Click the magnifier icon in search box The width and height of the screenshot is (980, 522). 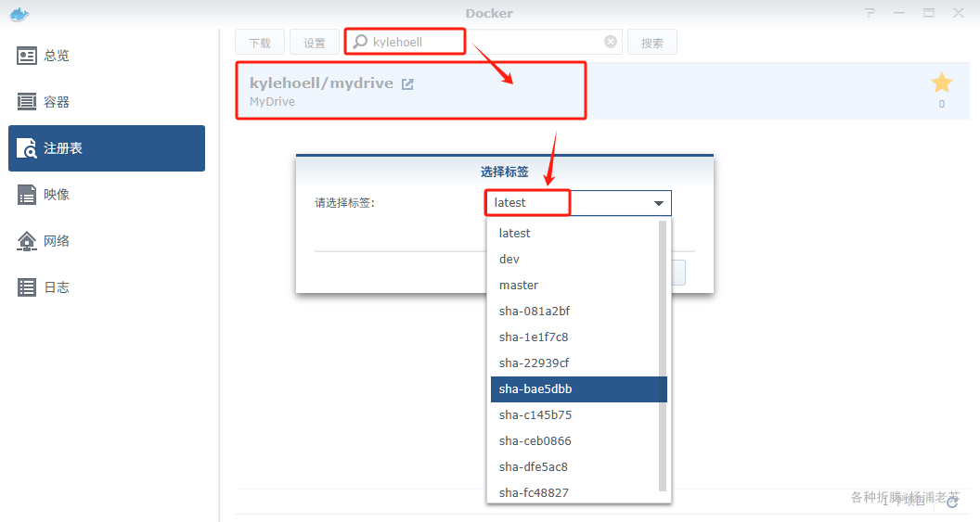(x=360, y=42)
